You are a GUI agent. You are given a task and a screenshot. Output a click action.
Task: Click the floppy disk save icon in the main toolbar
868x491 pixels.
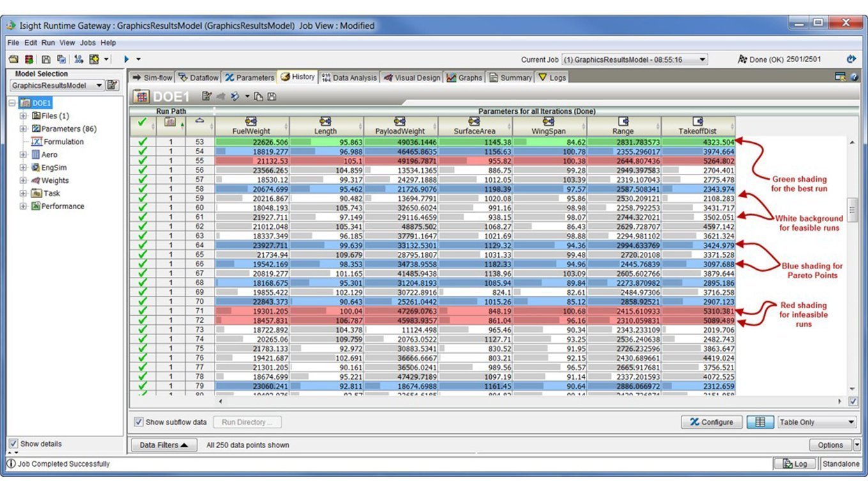[x=46, y=59]
